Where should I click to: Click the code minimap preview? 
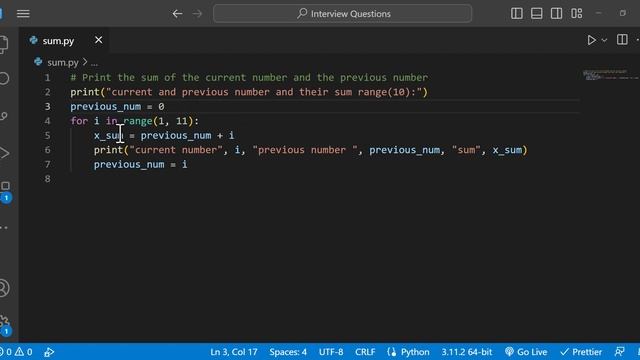pos(609,75)
